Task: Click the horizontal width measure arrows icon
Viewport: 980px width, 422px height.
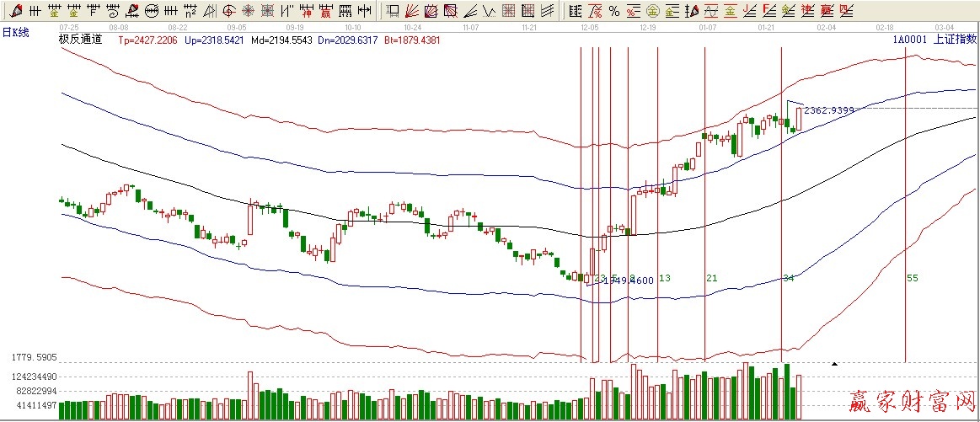Action: pyautogui.click(x=362, y=11)
